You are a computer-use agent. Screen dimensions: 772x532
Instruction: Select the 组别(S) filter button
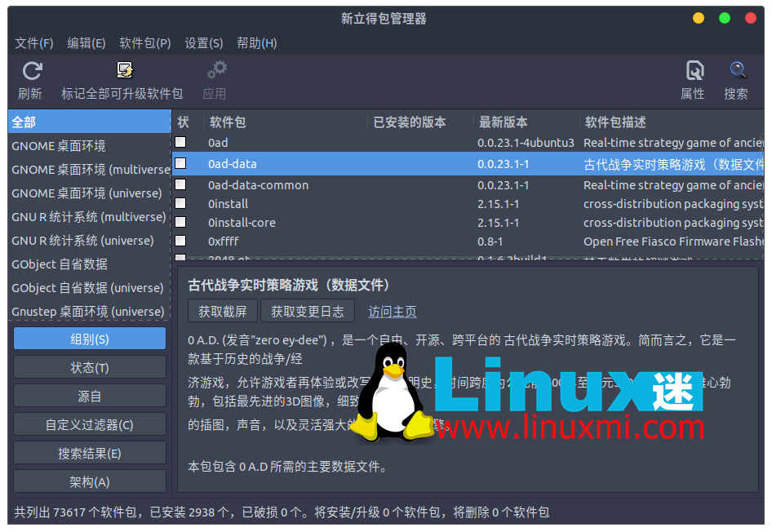coord(90,339)
